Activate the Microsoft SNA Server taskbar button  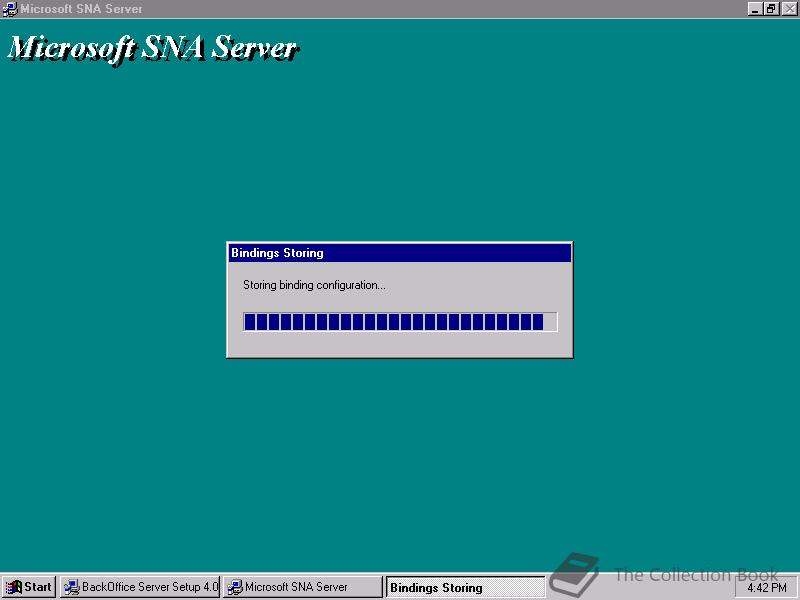pos(303,587)
